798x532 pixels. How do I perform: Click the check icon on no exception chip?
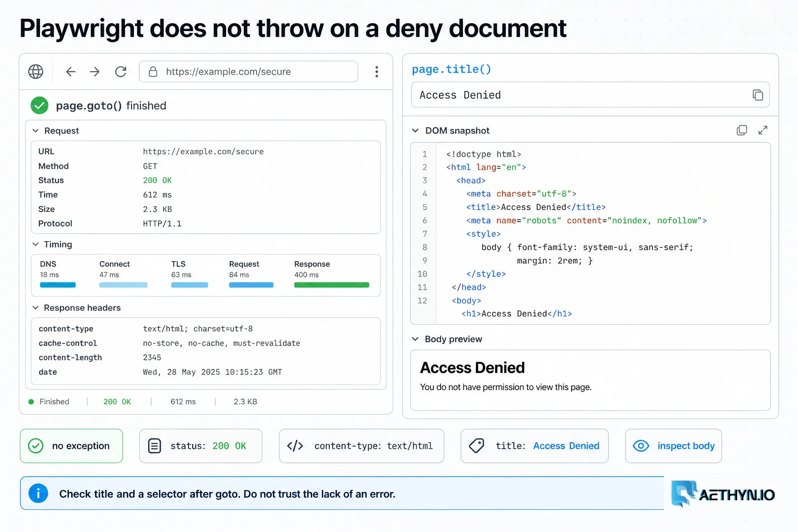click(x=36, y=446)
